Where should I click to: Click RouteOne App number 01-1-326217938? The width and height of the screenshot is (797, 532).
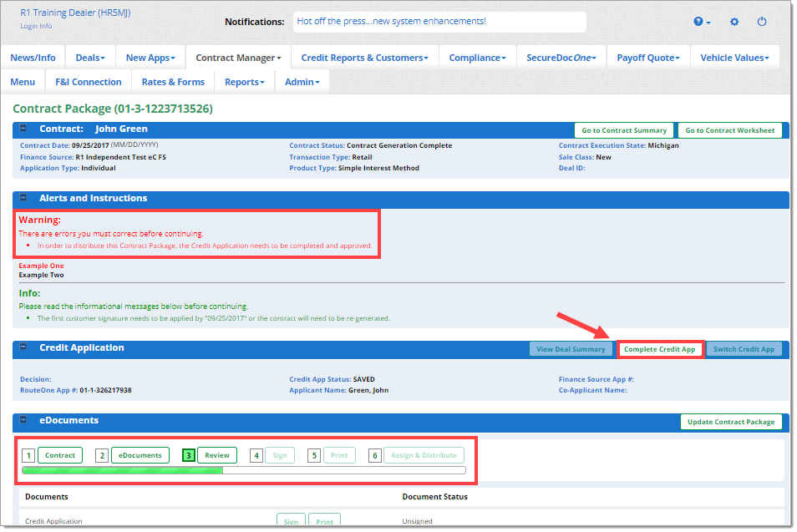(x=105, y=390)
